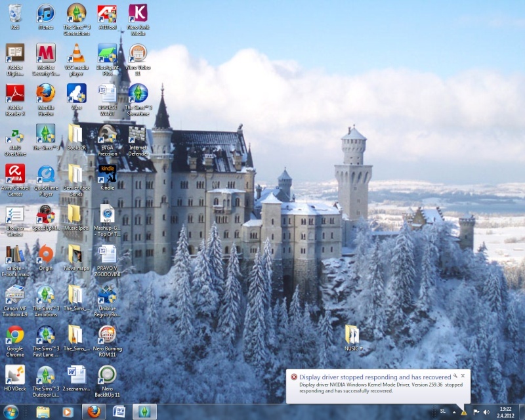Viewport: 525px width, 420px height.
Task: Select the Books2R folder
Action: 76,137
